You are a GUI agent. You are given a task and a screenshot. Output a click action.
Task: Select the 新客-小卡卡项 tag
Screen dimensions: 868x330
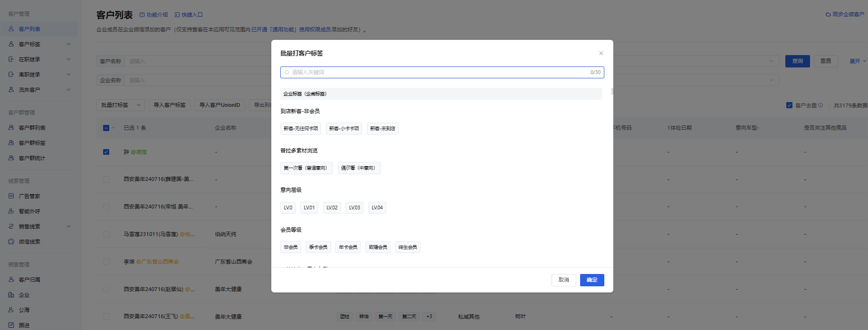pyautogui.click(x=344, y=129)
